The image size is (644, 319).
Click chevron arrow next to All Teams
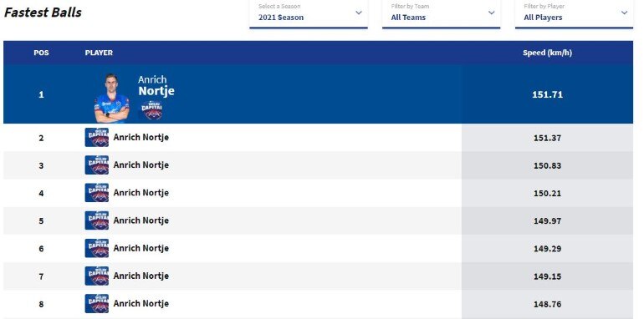pyautogui.click(x=492, y=13)
